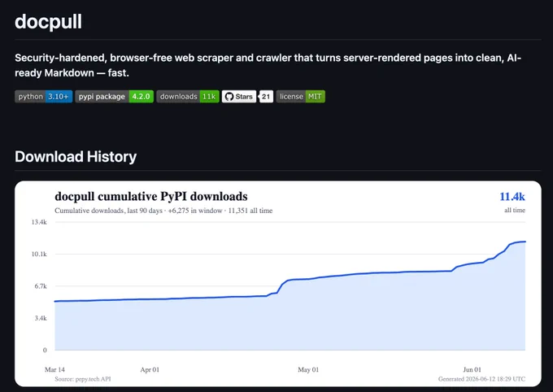Select the Download History heading
Screen dimensions: 553x392
[76, 157]
